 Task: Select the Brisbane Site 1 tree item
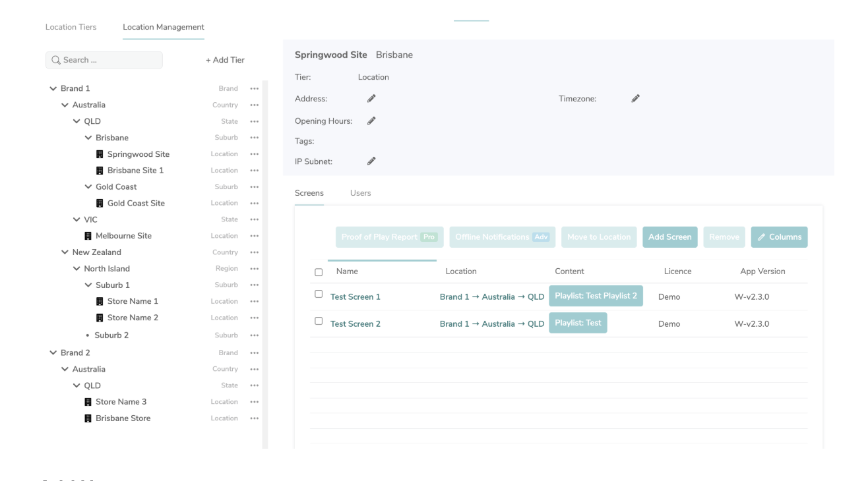click(x=136, y=171)
